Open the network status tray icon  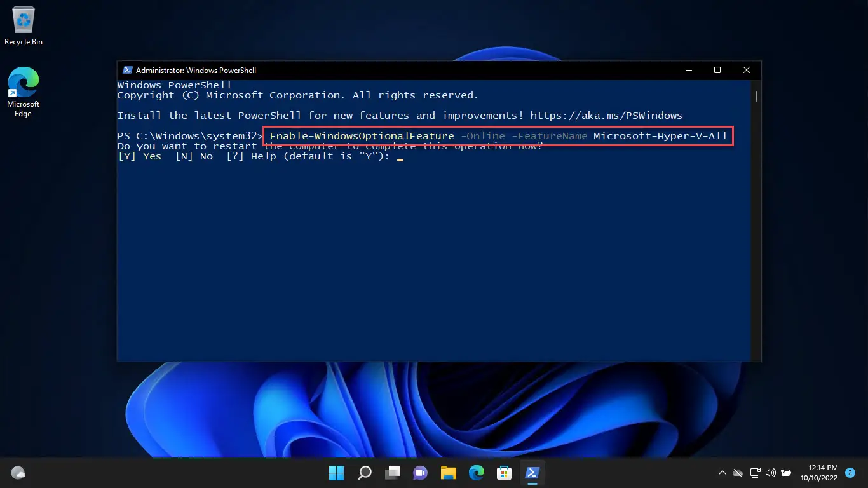755,473
